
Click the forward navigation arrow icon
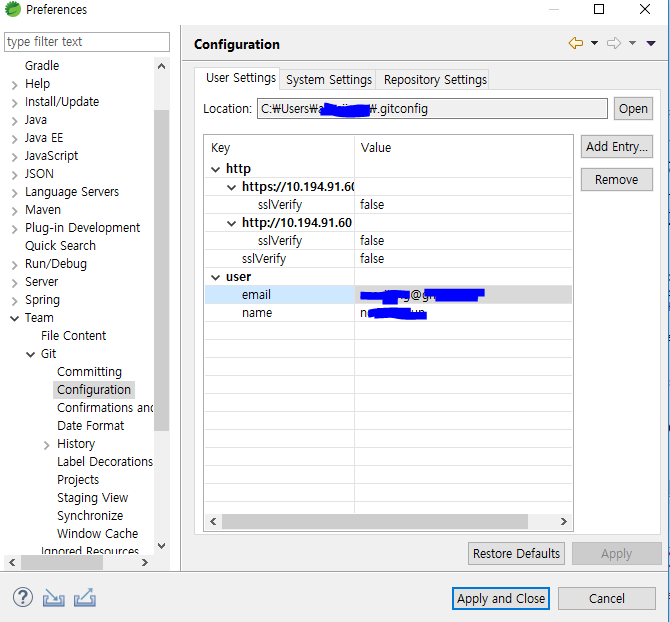click(614, 43)
